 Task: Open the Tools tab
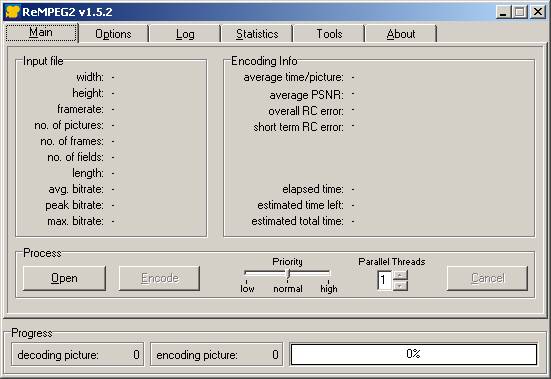[329, 34]
